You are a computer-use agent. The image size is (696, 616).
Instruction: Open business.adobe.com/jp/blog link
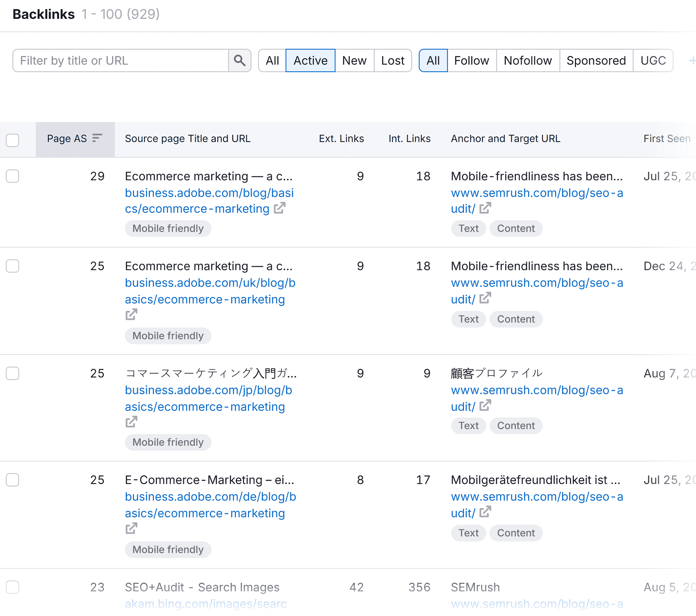[209, 398]
